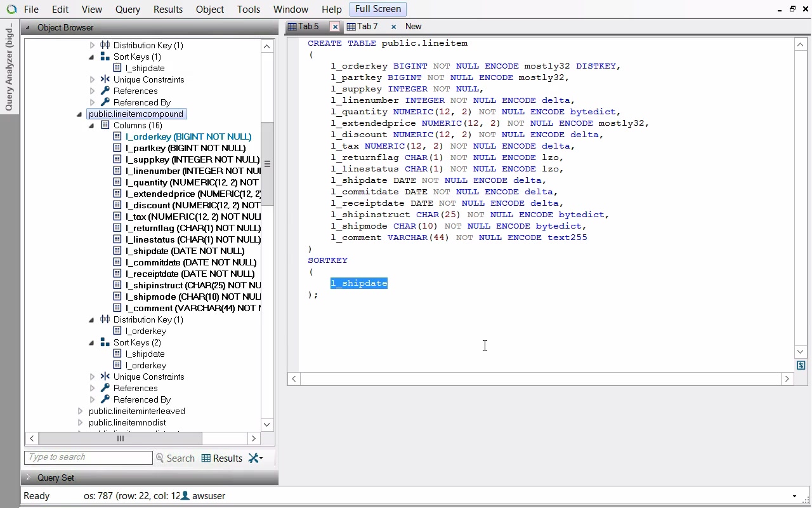Open the Tools menu
812x508 pixels.
coord(248,10)
